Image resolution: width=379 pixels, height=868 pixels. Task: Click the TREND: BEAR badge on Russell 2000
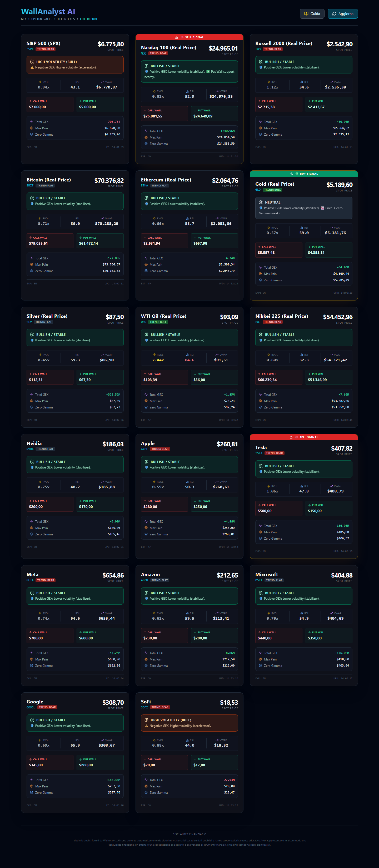point(273,49)
